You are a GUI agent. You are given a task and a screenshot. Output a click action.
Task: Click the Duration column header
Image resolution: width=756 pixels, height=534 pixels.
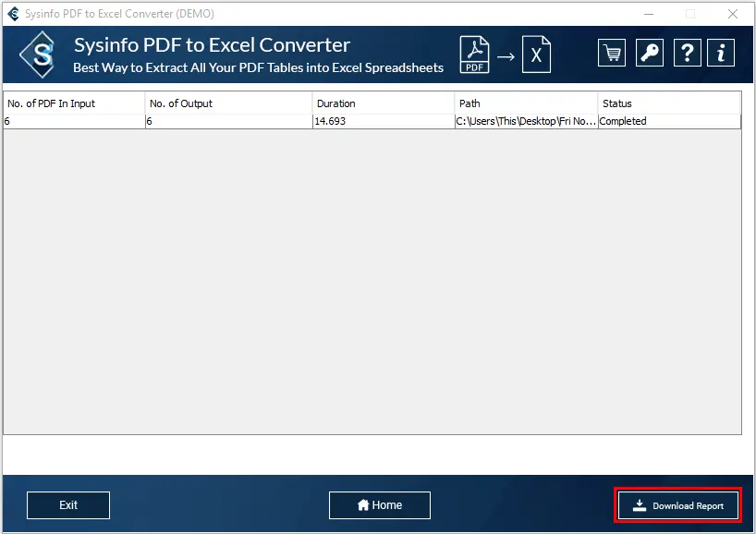point(384,103)
